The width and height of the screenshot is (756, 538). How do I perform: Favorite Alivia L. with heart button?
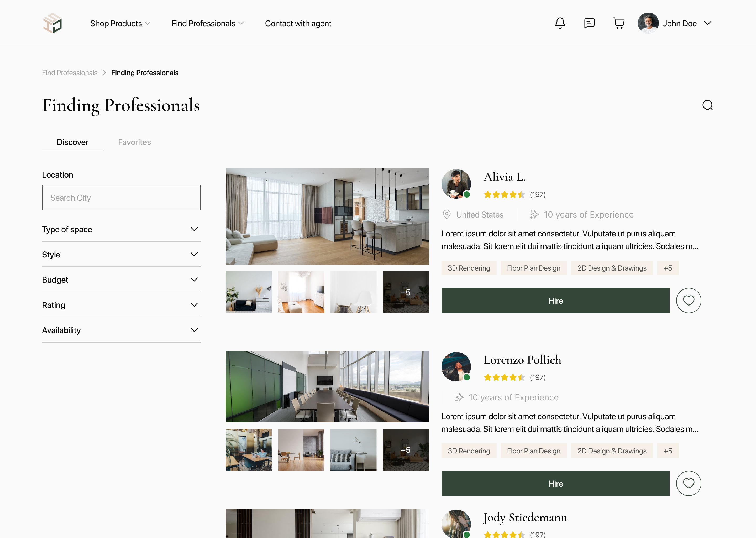click(689, 301)
